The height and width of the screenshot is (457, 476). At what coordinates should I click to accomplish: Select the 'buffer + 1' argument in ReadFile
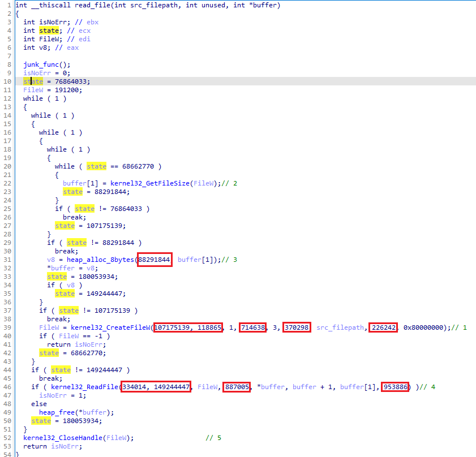(x=312, y=387)
